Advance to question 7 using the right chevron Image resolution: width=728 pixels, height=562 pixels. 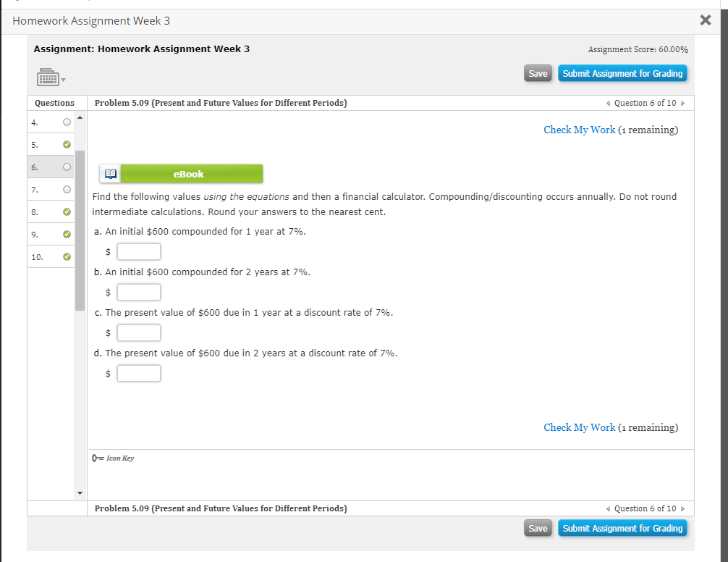click(682, 103)
